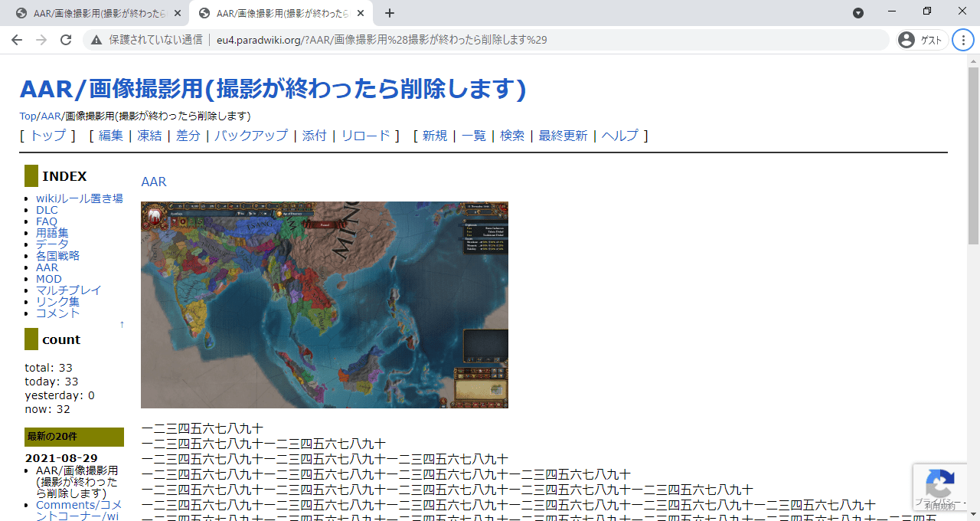Screen dimensions: 980x521
Task: Click the guest profile avatar icon
Action: (x=906, y=40)
